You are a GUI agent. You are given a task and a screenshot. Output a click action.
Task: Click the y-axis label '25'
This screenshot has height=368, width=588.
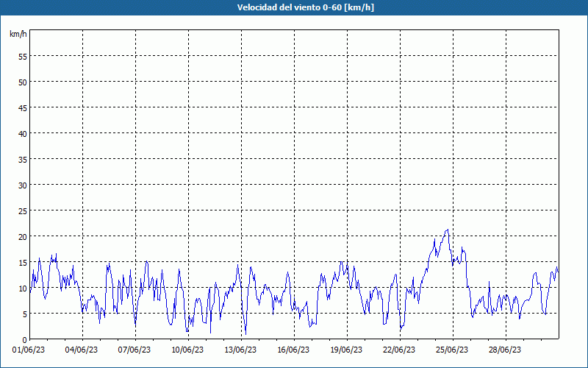(23, 211)
